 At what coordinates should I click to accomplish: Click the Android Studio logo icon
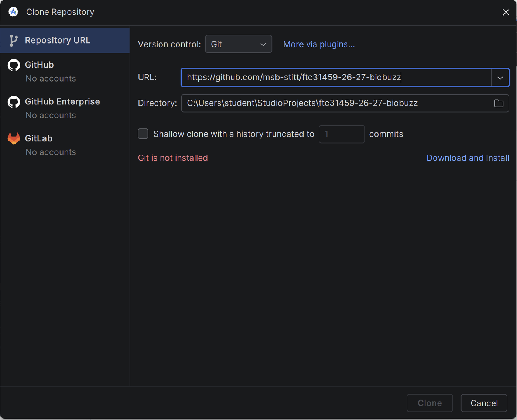click(x=13, y=12)
